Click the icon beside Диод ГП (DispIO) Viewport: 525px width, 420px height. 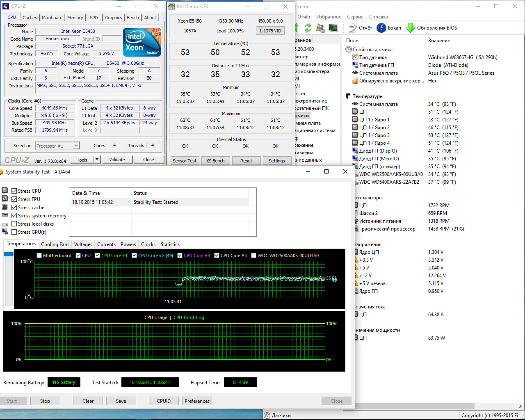coord(355,151)
